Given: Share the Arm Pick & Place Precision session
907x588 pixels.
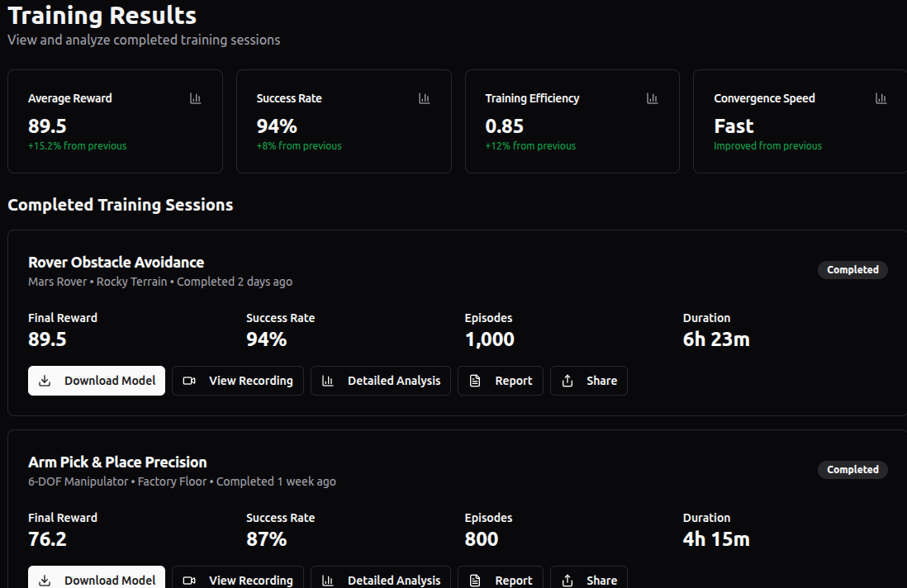Looking at the screenshot, I should pos(589,578).
